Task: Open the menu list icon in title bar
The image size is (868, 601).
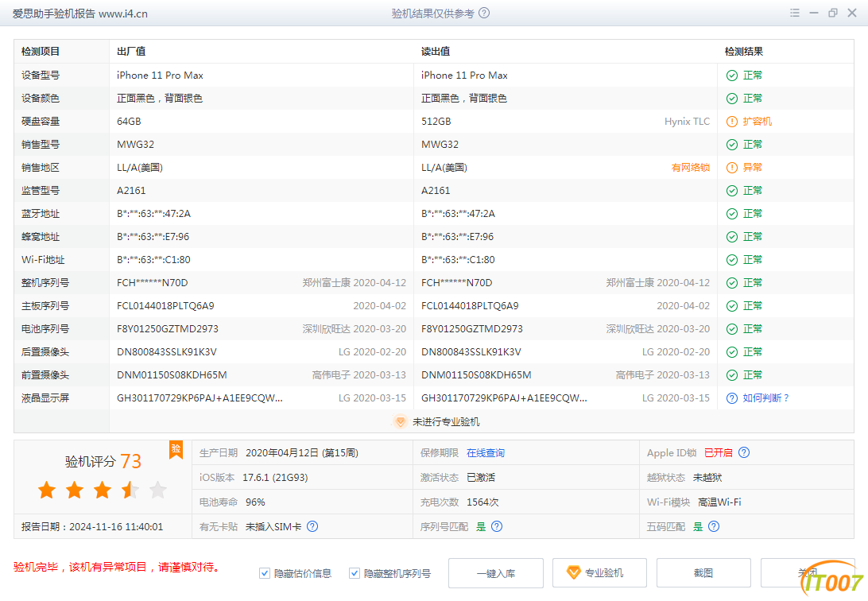Action: coord(794,13)
